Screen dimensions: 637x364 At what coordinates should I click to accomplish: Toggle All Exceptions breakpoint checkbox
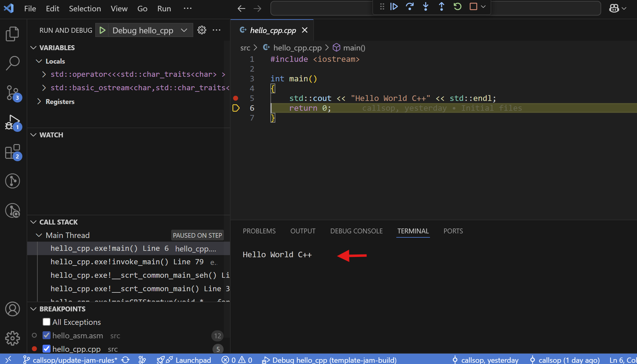point(47,322)
